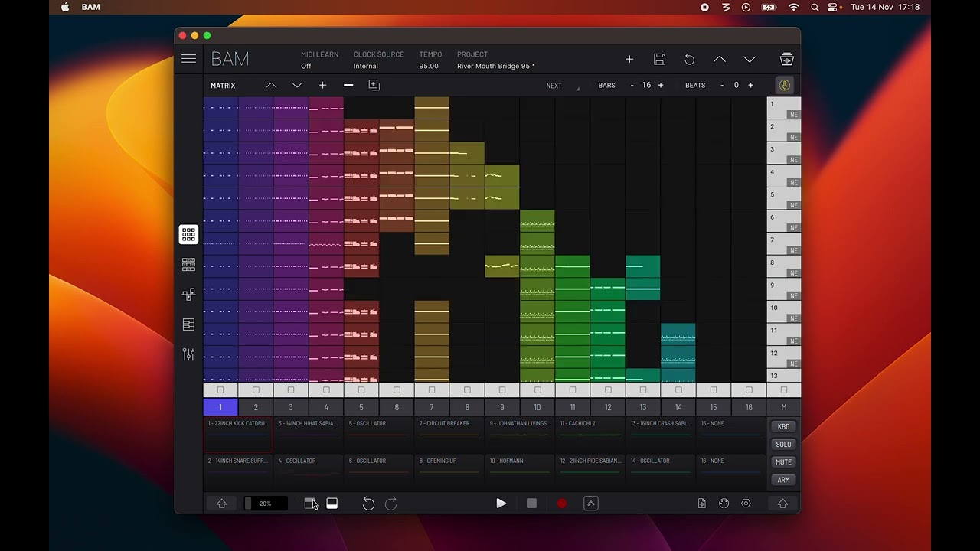Open the third sidebar view icon
The image size is (980, 551).
(x=188, y=295)
